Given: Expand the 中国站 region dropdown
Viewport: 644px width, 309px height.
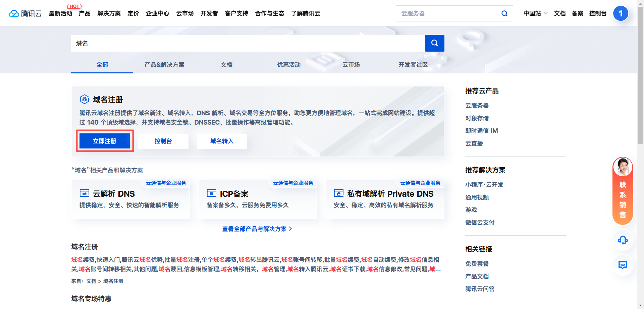Looking at the screenshot, I should click(535, 13).
